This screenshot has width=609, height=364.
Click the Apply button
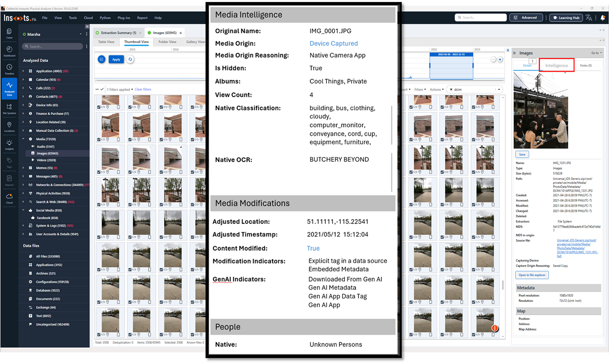click(116, 59)
